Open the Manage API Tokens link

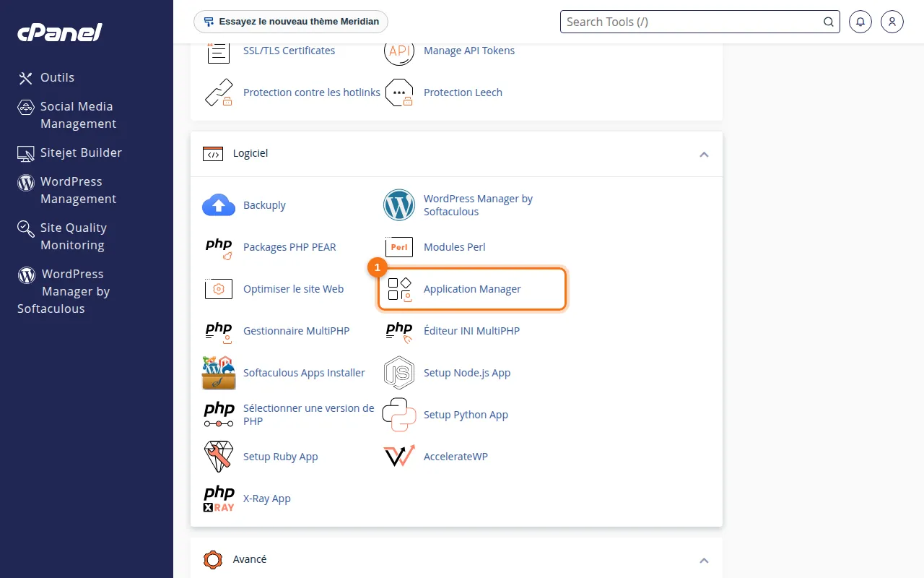469,51
